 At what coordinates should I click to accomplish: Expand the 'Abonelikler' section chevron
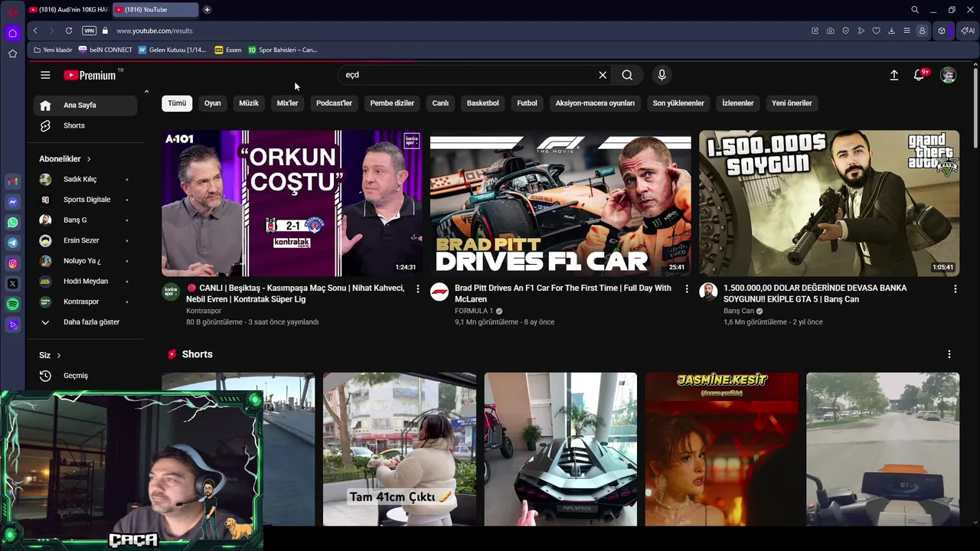[89, 159]
